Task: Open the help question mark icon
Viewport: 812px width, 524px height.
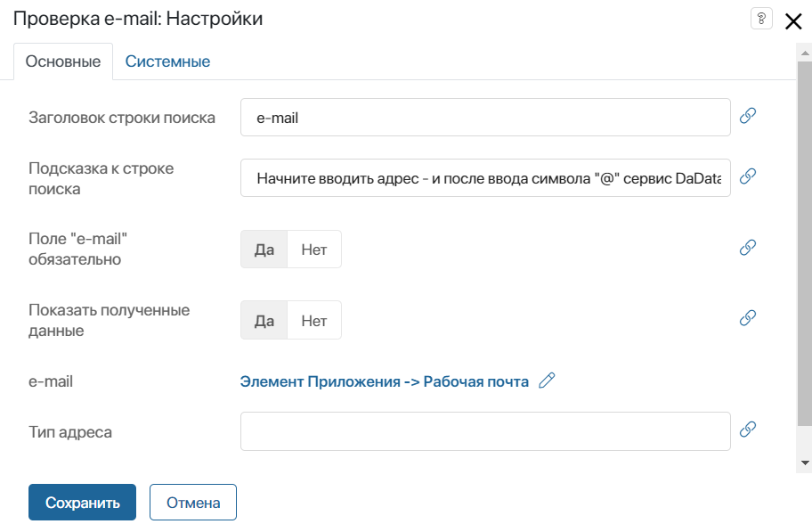Action: click(761, 19)
